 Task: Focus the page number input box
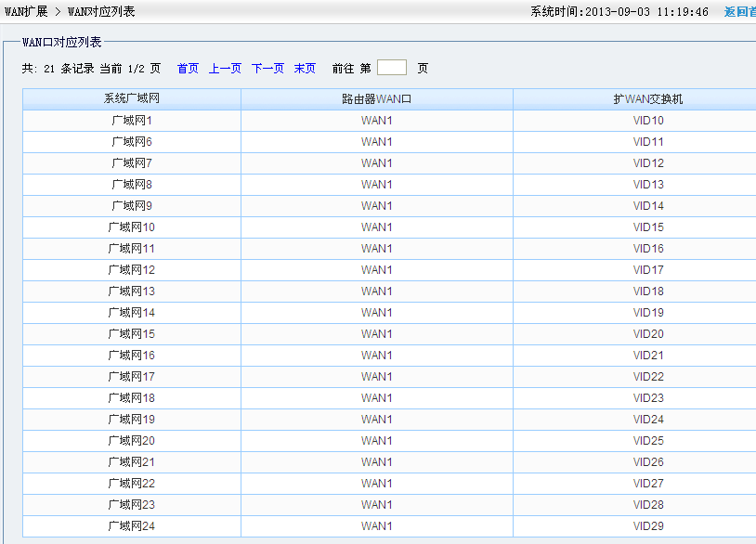(x=391, y=68)
